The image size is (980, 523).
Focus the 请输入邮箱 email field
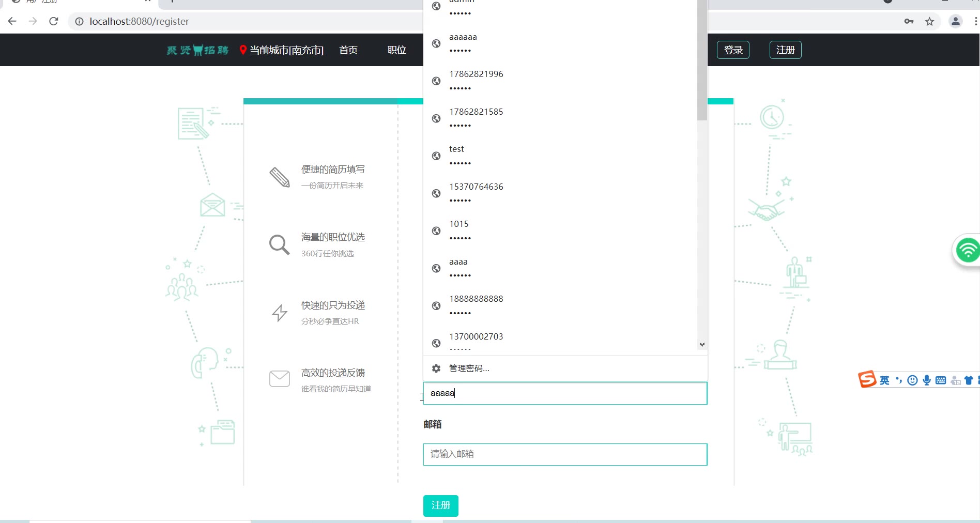coord(565,454)
